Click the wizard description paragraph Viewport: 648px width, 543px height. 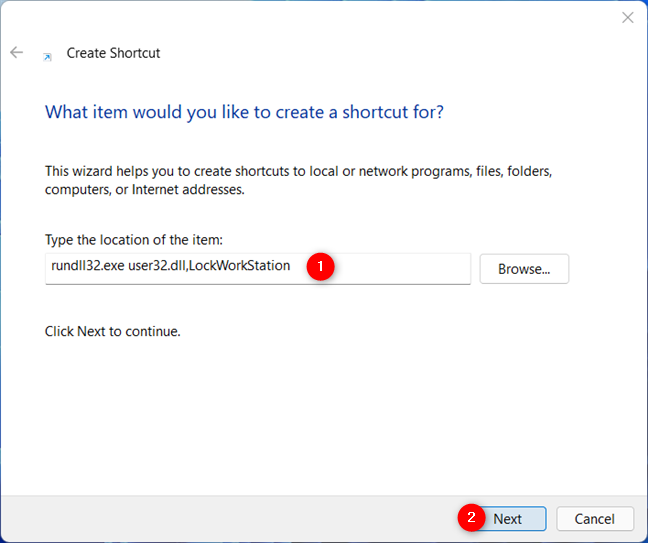[x=298, y=180]
